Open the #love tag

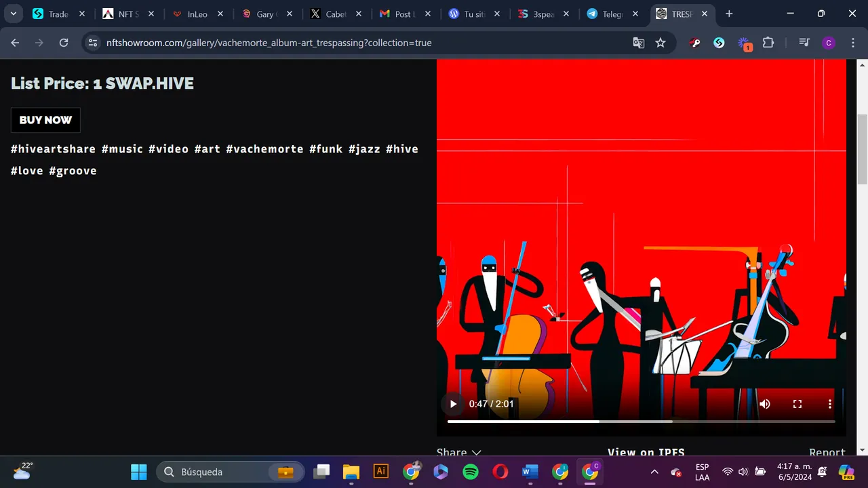click(x=27, y=171)
